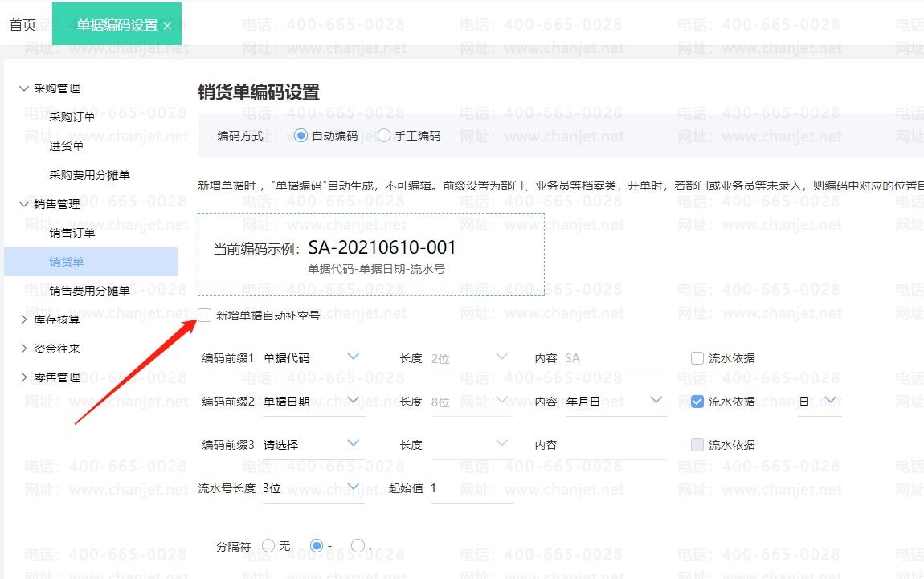Select the 单据编码设置 tab
The height and width of the screenshot is (579, 924).
tap(117, 25)
